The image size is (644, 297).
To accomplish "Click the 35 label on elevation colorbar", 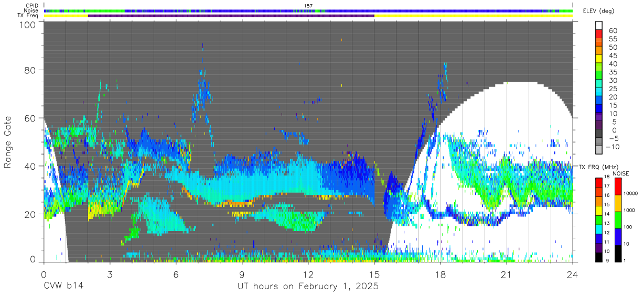I will [613, 72].
